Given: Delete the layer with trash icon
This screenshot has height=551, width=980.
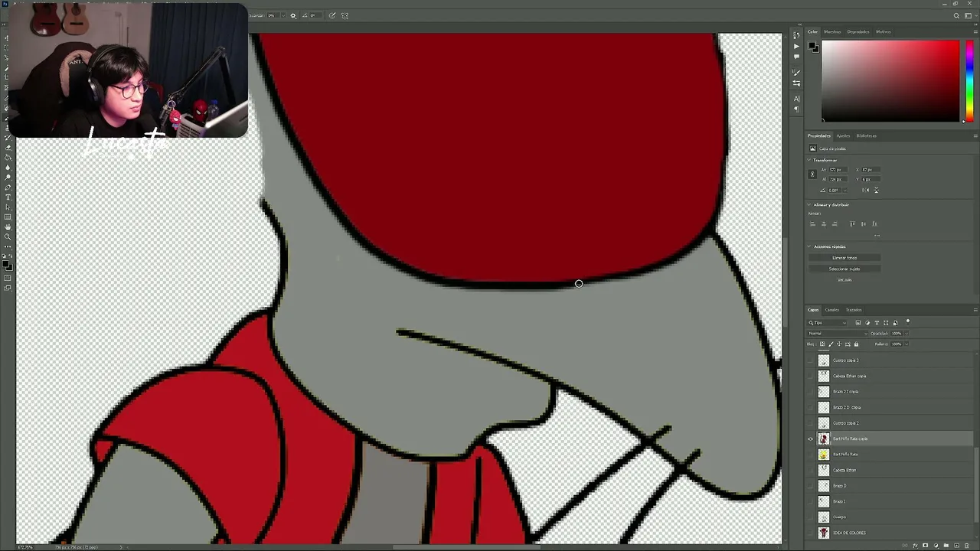Looking at the screenshot, I should click(968, 545).
